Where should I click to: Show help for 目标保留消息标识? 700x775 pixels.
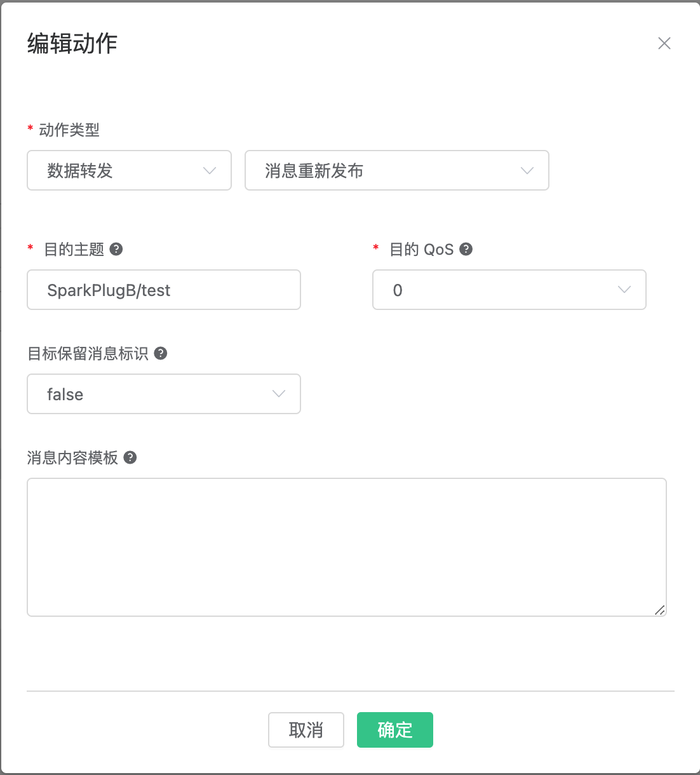(x=161, y=353)
